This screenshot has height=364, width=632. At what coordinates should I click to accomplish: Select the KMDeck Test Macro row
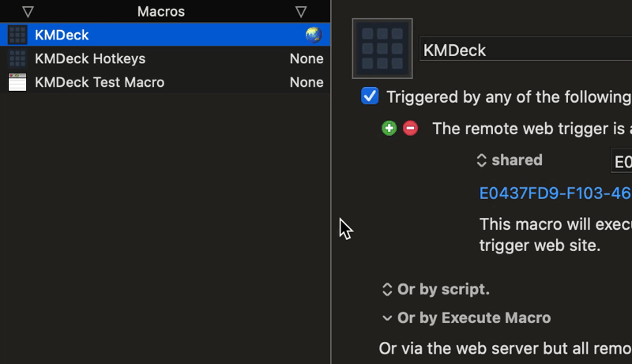click(165, 82)
